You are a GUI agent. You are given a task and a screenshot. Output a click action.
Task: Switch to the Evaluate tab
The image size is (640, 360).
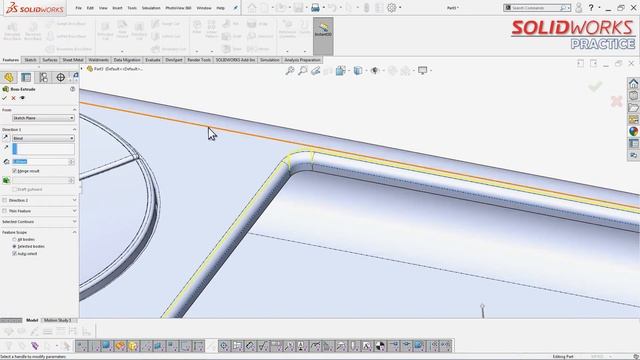(x=153, y=60)
